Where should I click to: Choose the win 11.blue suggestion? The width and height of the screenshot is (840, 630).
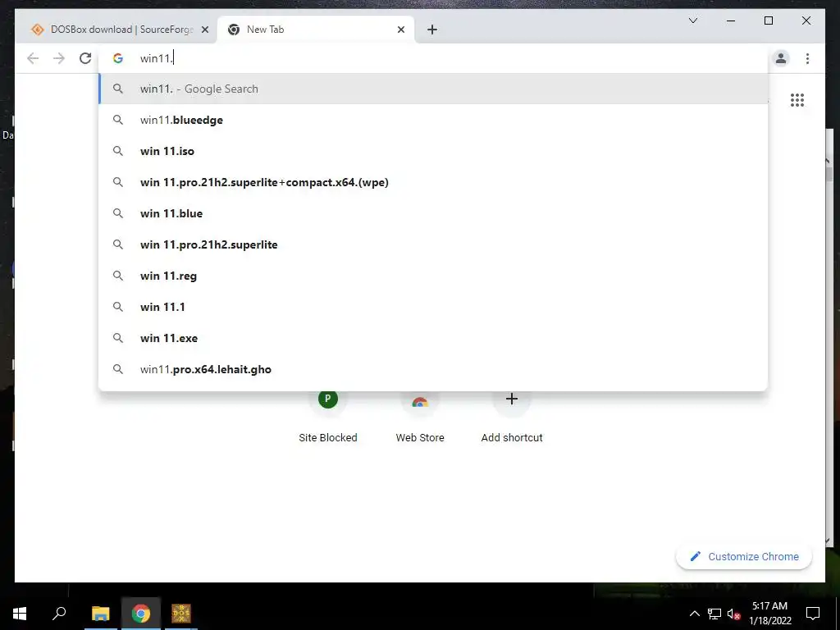point(433,213)
